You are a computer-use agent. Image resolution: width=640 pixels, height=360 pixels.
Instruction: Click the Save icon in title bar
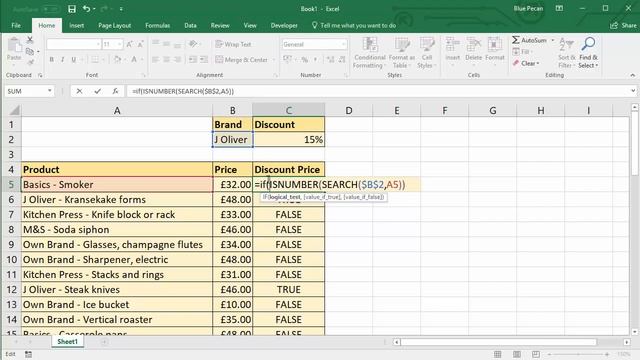coord(72,9)
